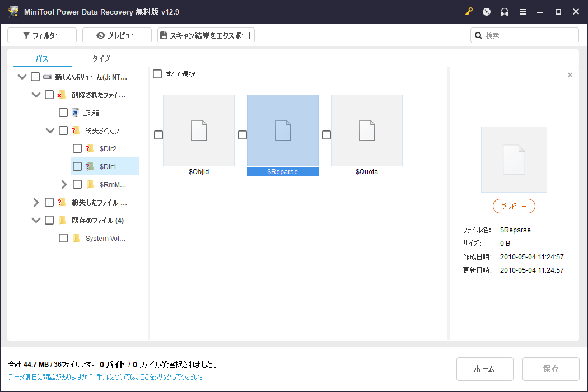Screen dimensions: 588x392
Task: Click the System Vol... folder icon
Action: (x=76, y=238)
